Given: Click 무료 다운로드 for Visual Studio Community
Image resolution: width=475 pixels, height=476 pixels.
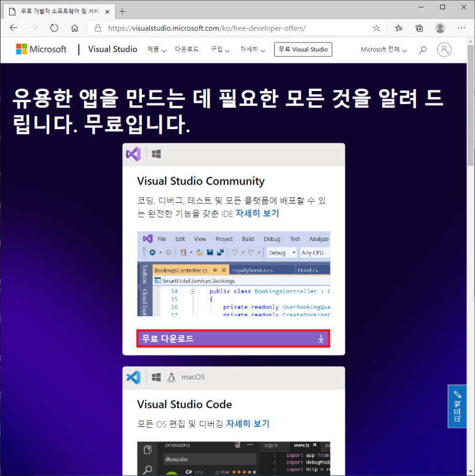Looking at the screenshot, I should [234, 338].
